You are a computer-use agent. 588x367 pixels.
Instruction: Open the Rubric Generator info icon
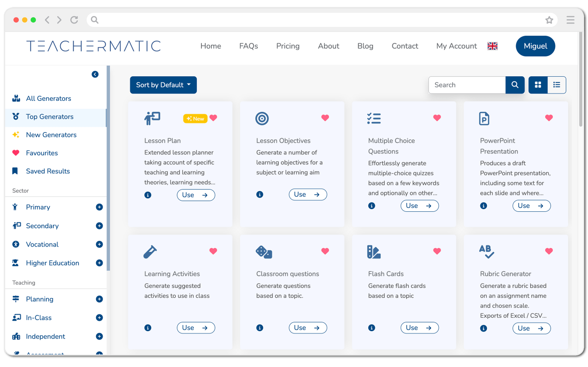pyautogui.click(x=483, y=328)
